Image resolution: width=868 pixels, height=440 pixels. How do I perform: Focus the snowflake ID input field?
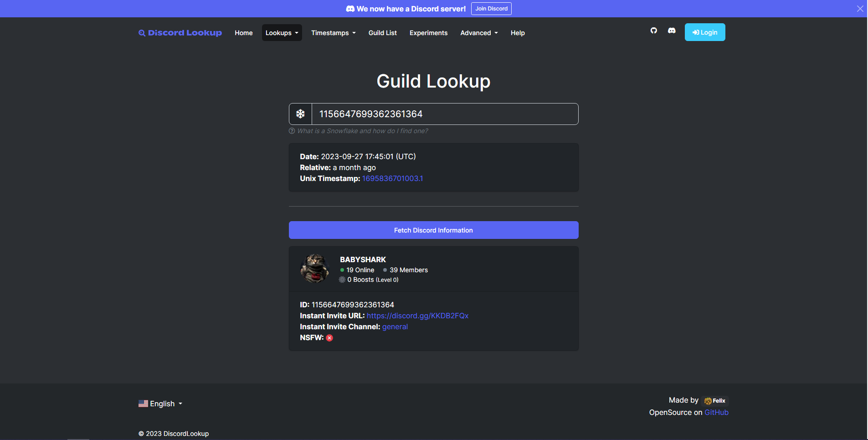coord(445,114)
